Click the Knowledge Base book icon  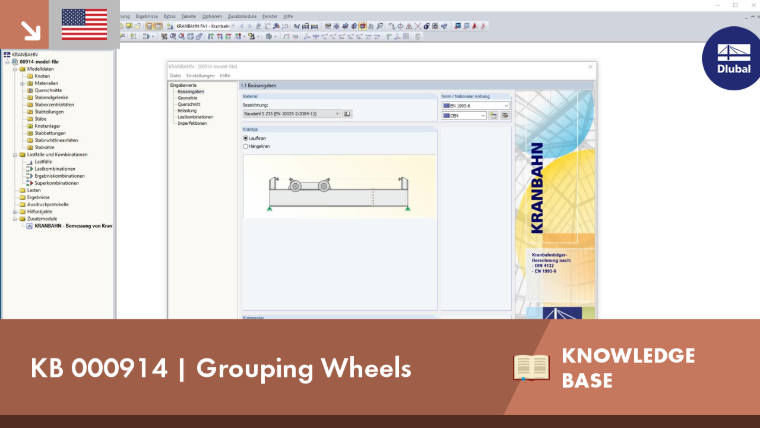pos(531,367)
